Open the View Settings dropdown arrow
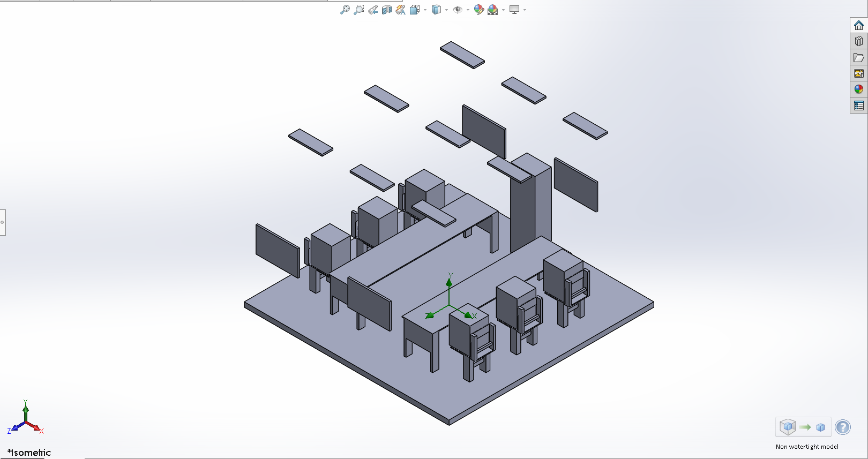 click(x=525, y=10)
